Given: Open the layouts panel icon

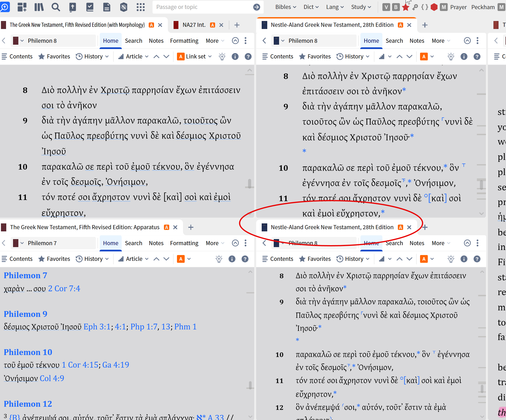Looking at the screenshot, I should (x=22, y=7).
